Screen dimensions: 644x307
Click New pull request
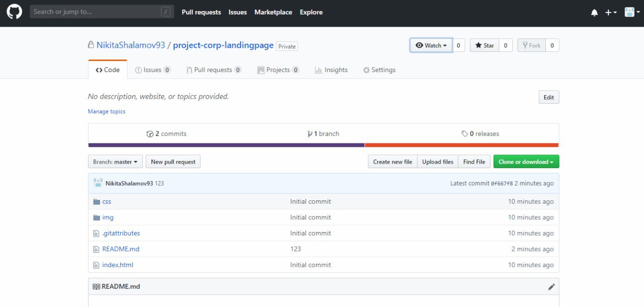[173, 162]
